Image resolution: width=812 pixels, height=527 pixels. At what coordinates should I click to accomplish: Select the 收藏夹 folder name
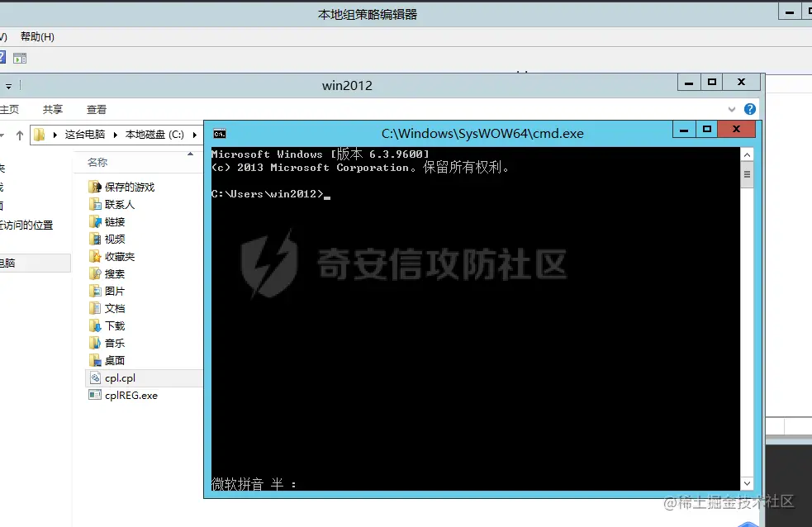[120, 257]
